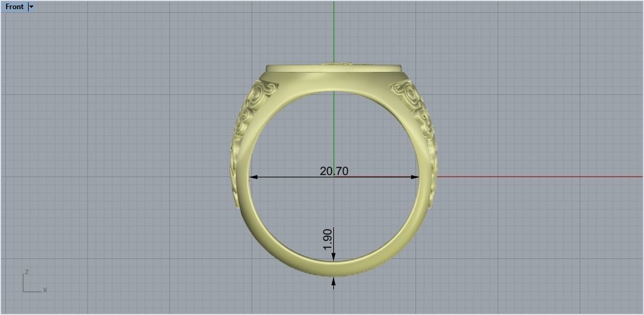Open the Front viewport dropdown arrow
The image size is (644, 315).
31,7
